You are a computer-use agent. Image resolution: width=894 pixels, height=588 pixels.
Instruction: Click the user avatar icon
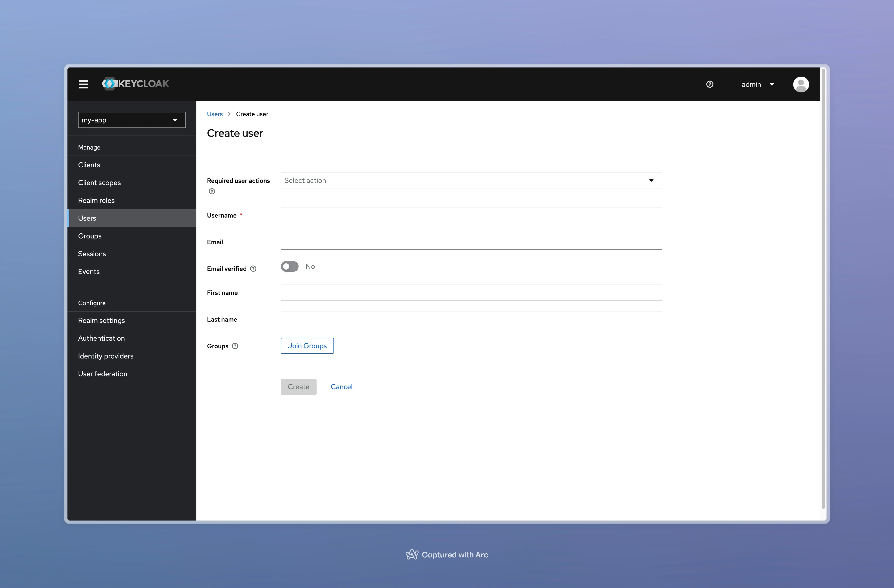click(x=801, y=84)
